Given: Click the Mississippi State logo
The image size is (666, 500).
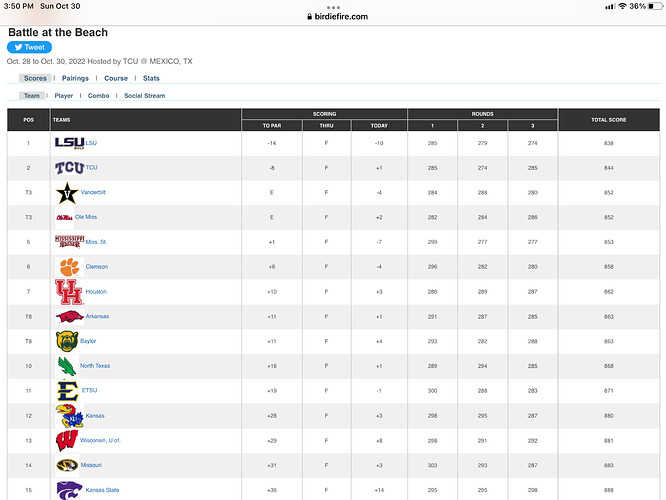Looking at the screenshot, I should pos(70,241).
